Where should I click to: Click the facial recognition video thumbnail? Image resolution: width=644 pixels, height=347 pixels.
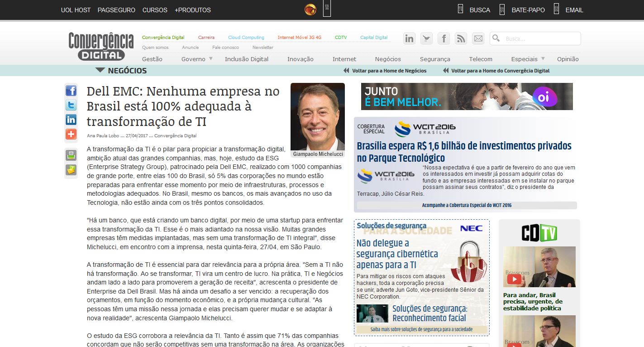click(x=372, y=313)
